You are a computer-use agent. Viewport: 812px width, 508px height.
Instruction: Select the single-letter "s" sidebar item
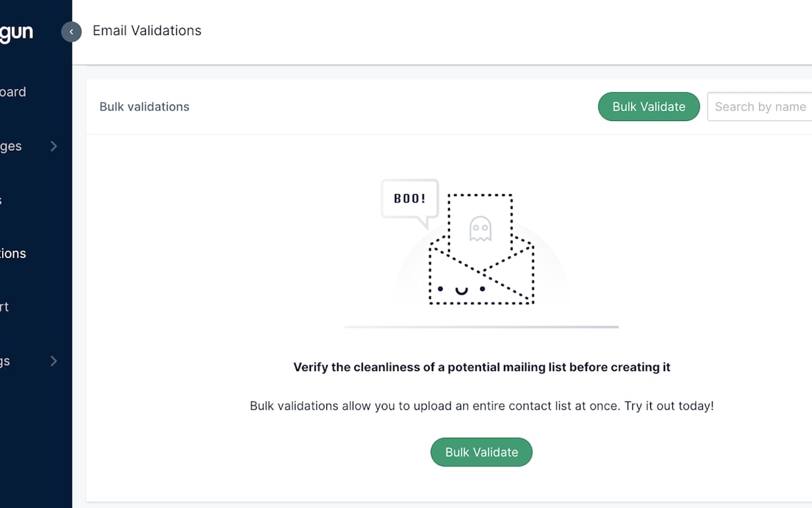tap(2, 200)
